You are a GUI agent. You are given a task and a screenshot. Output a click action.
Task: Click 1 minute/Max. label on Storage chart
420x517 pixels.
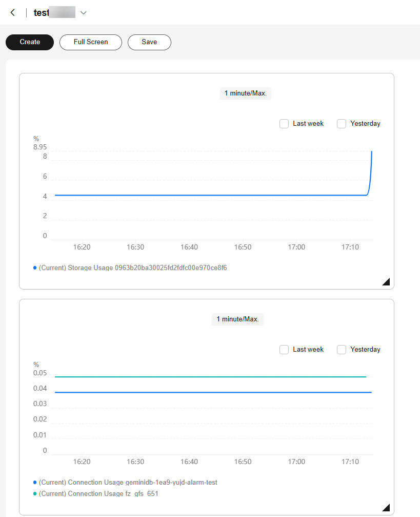coord(246,93)
